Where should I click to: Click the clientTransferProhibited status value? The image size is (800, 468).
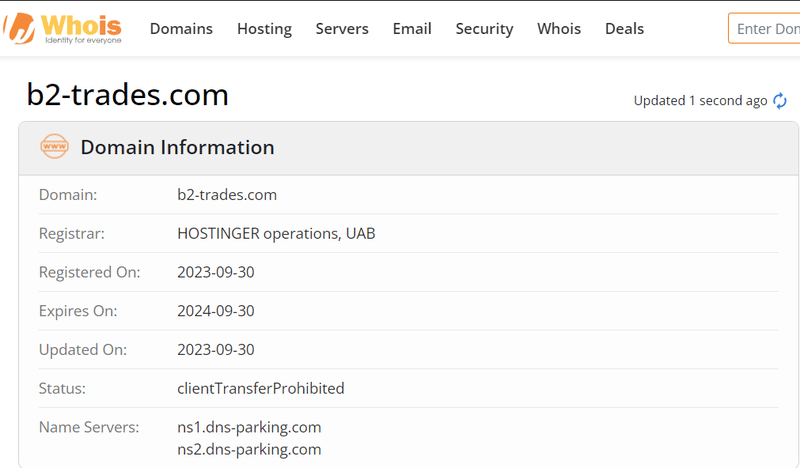(261, 388)
